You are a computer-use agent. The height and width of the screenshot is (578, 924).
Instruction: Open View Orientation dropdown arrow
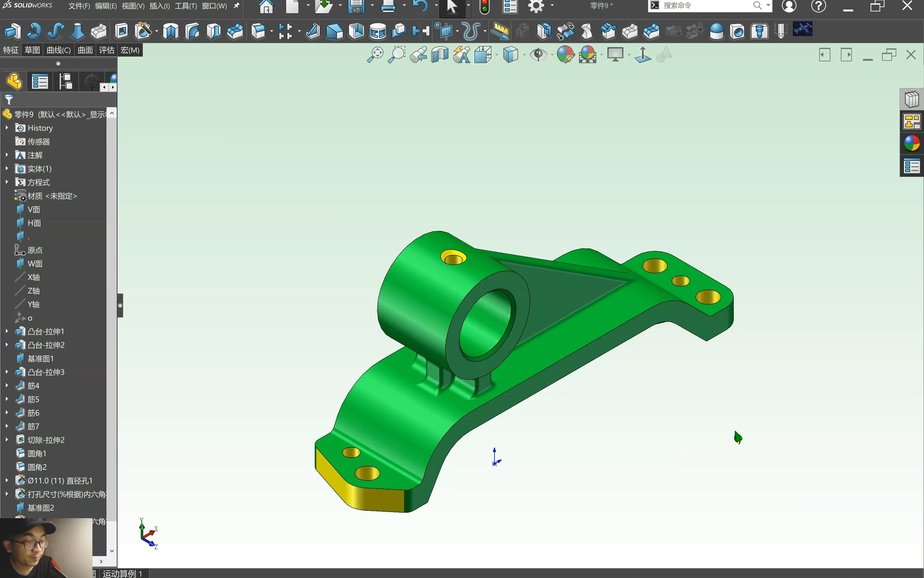(x=497, y=55)
